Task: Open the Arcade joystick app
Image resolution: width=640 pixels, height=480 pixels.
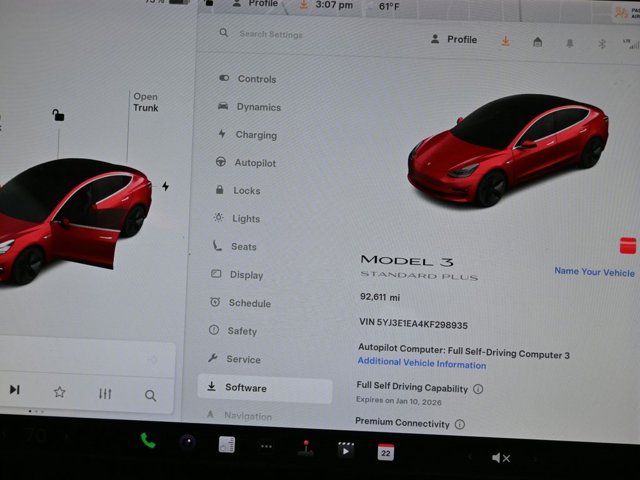Action: tap(306, 448)
